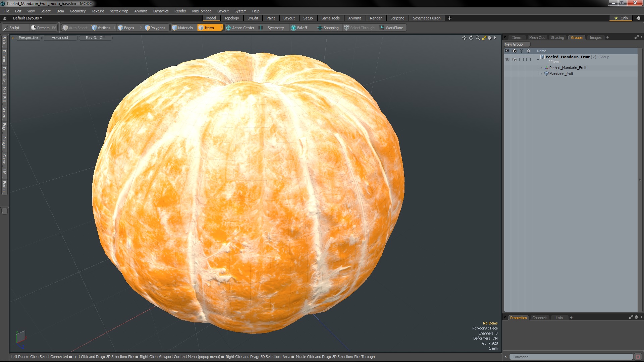Click the Command input field
Image resolution: width=644 pixels, height=362 pixels.
click(x=570, y=357)
